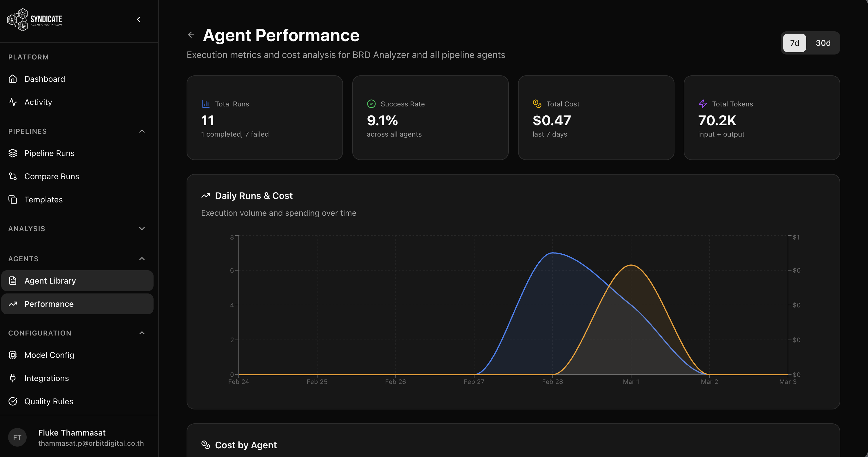Switch the time range to 30d
Screen dimensions: 868x457
[823, 43]
